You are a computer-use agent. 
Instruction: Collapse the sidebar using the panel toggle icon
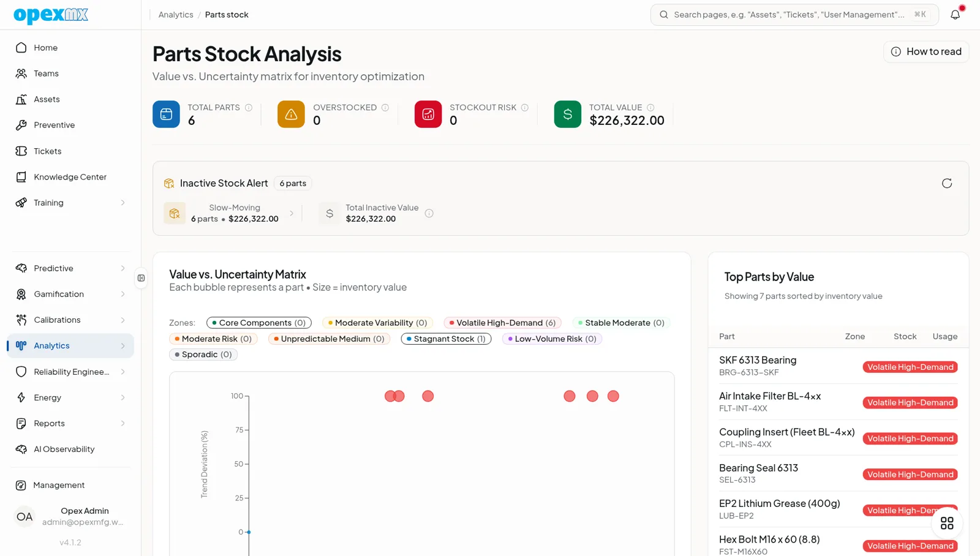point(141,278)
